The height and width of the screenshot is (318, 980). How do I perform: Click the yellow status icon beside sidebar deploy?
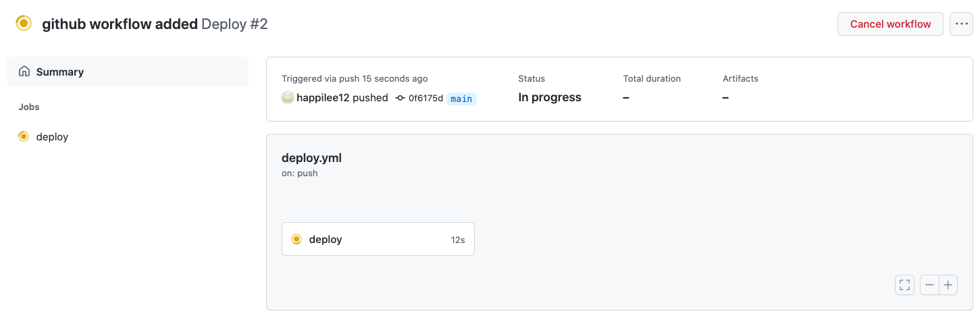coord(24,136)
